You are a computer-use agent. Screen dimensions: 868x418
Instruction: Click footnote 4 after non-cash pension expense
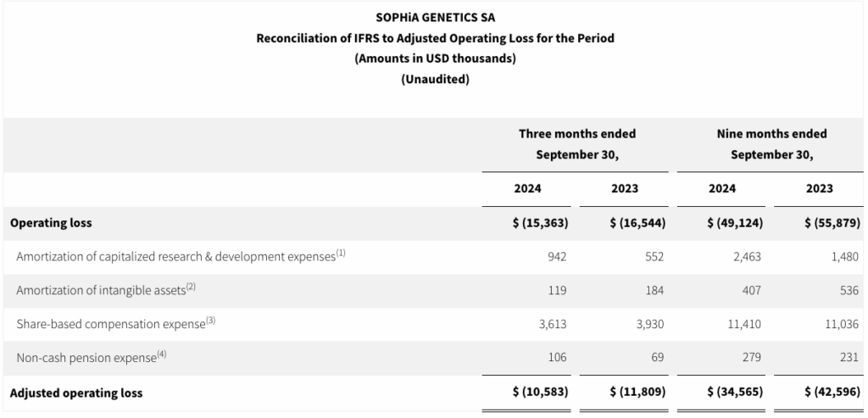pyautogui.click(x=162, y=354)
